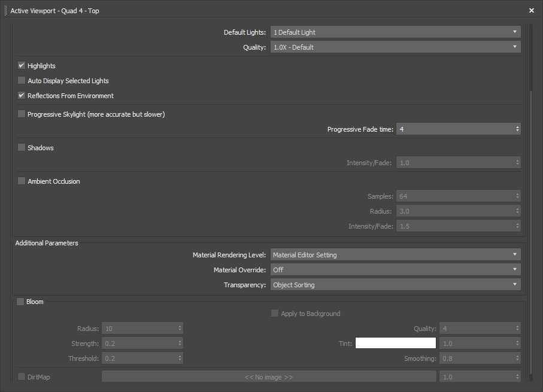Open the Material Rendering Level dropdown
The width and height of the screenshot is (543, 392).
coord(396,255)
